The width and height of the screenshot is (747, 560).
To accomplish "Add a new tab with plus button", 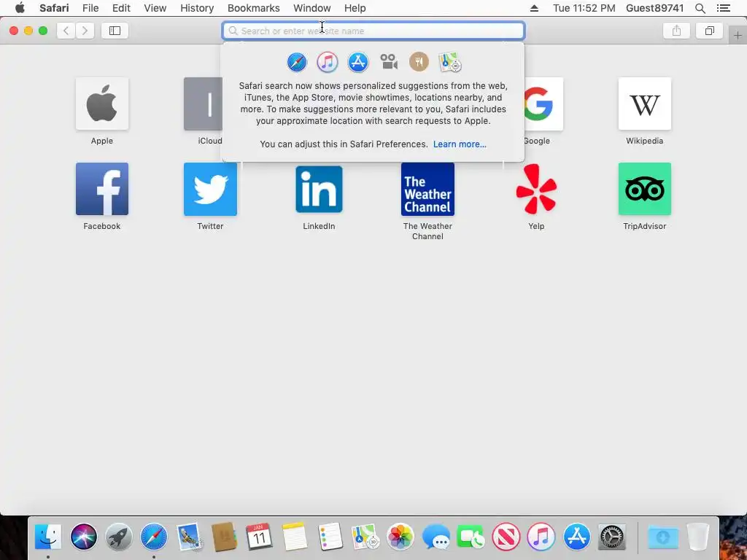I will (738, 36).
